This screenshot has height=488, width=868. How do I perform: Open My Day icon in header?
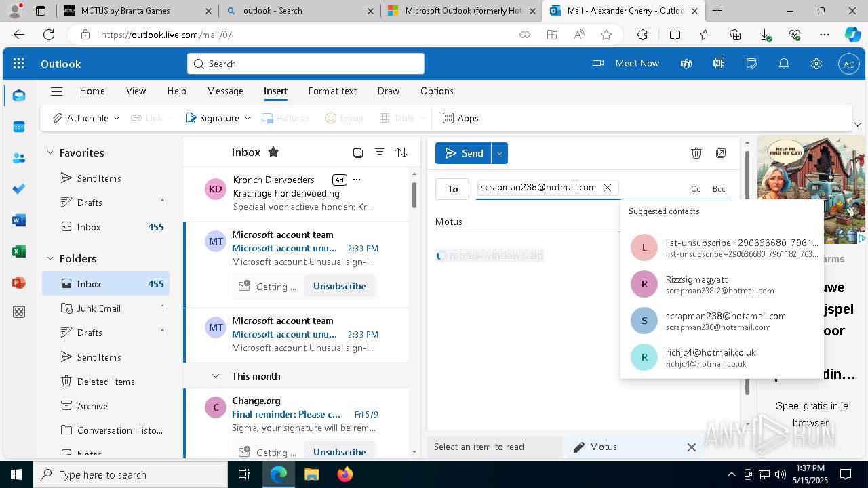point(751,64)
